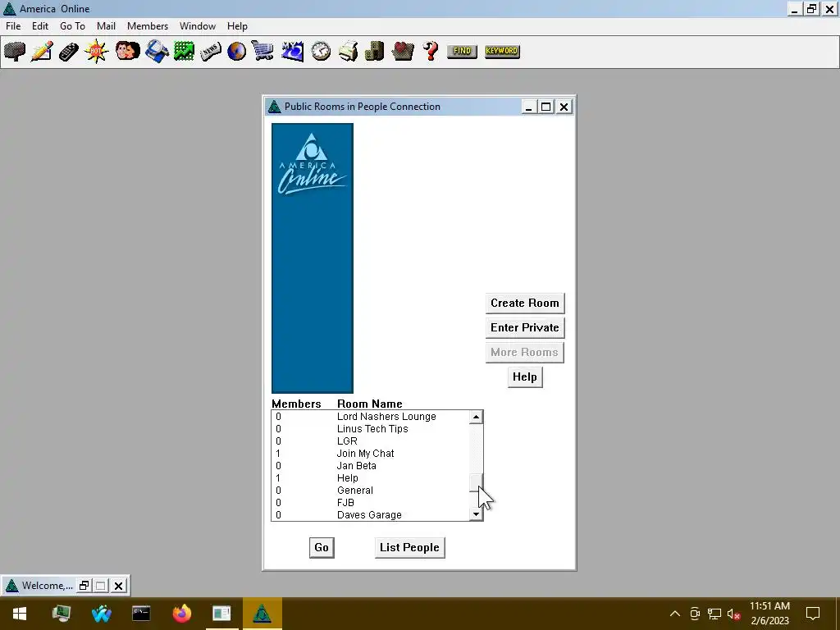Click the Create Room button
This screenshot has width=840, height=630.
[525, 304]
